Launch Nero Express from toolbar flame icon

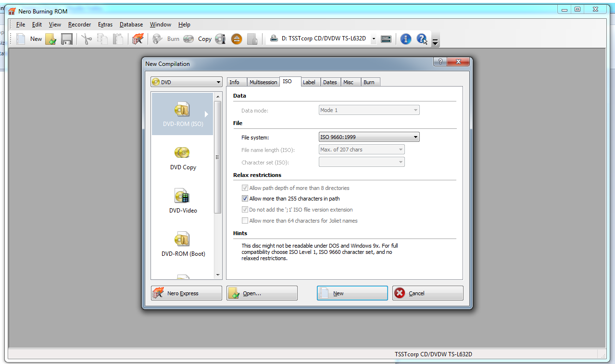138,39
